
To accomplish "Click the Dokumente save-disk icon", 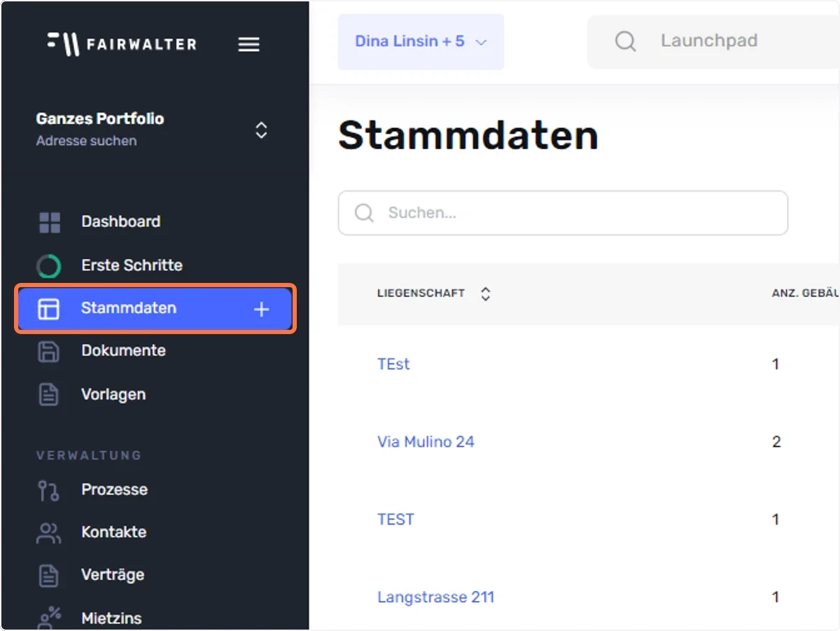I will [x=48, y=352].
